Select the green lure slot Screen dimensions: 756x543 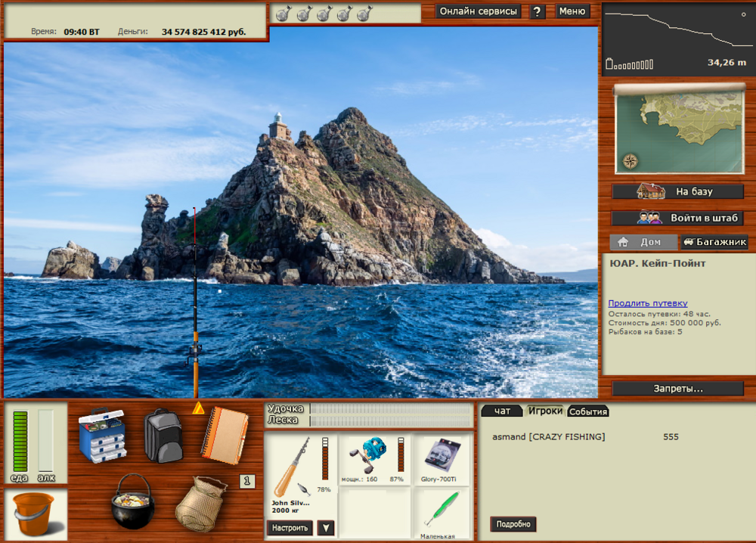click(x=442, y=510)
